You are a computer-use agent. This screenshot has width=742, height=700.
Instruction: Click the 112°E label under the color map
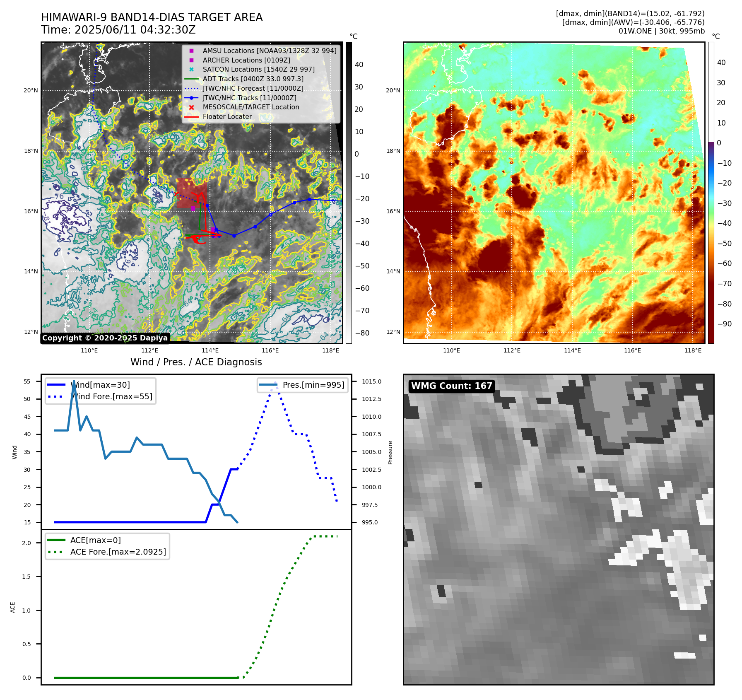[x=512, y=350]
